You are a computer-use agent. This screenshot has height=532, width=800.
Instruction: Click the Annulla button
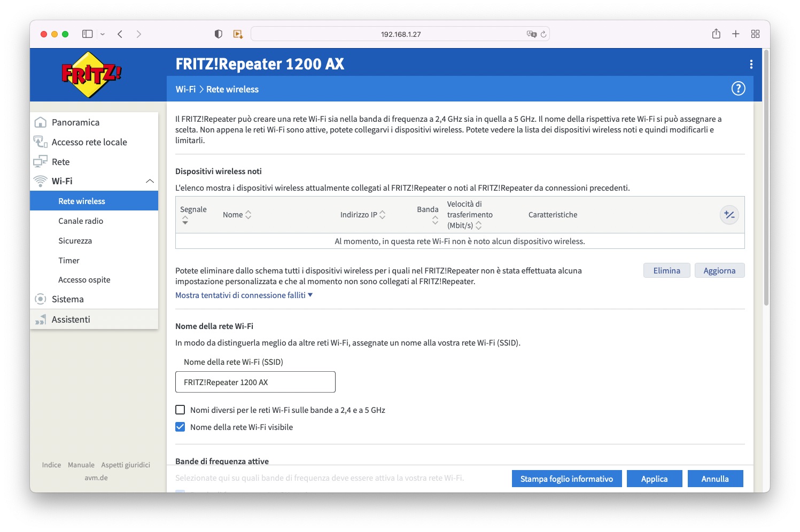pyautogui.click(x=715, y=479)
